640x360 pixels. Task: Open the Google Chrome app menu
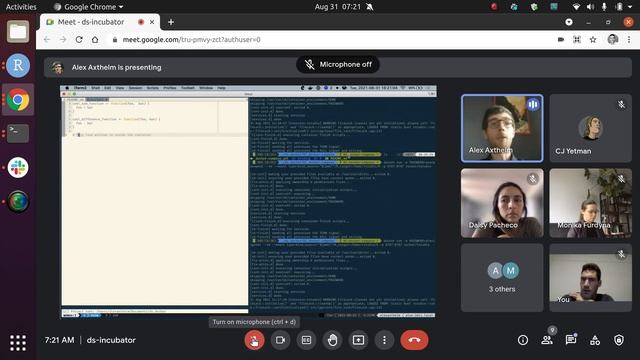point(89,7)
